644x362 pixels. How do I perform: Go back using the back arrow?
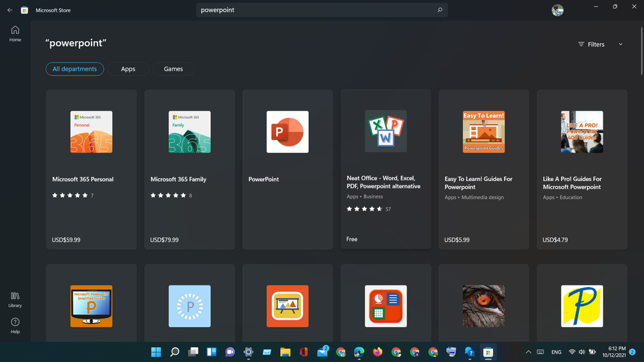10,10
